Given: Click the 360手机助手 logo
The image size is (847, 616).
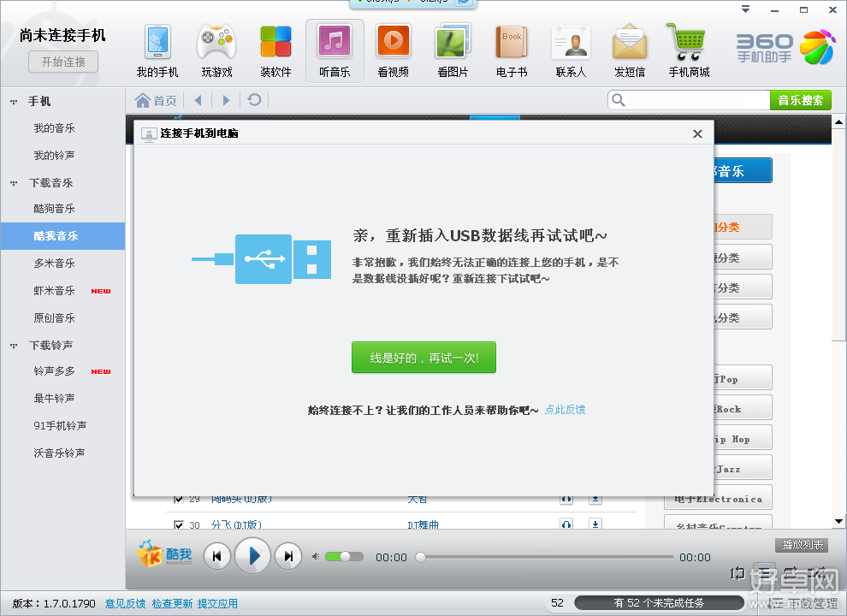Looking at the screenshot, I should (785, 48).
